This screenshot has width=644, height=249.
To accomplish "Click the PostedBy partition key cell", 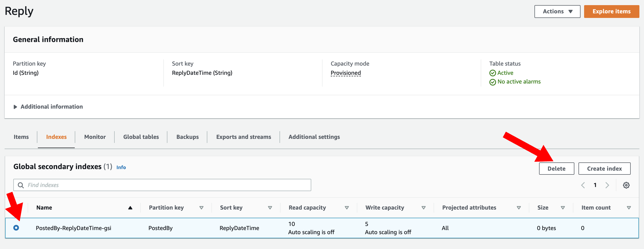I will tap(160, 228).
